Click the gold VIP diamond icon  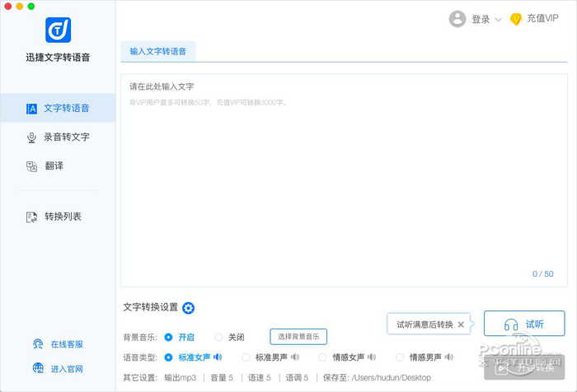(x=516, y=19)
